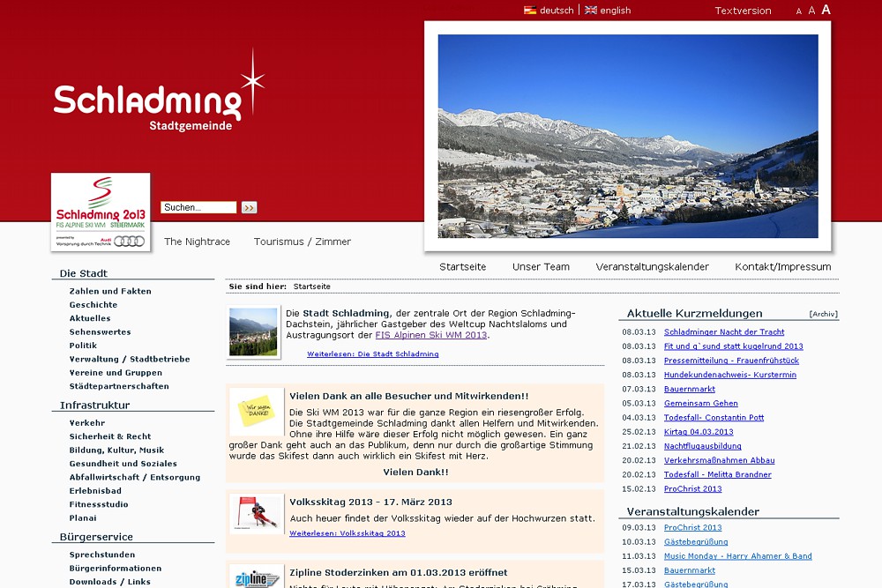
Task: Open Kirtag 04.03.2013 news
Action: pos(699,432)
